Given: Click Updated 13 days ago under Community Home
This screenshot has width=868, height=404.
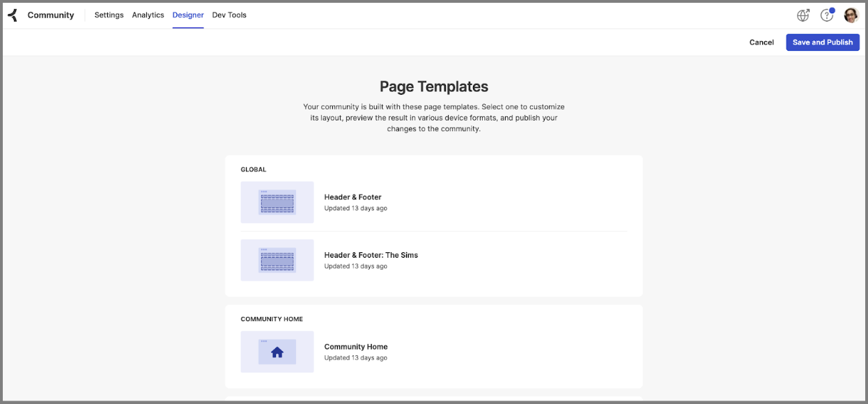Looking at the screenshot, I should [x=355, y=357].
